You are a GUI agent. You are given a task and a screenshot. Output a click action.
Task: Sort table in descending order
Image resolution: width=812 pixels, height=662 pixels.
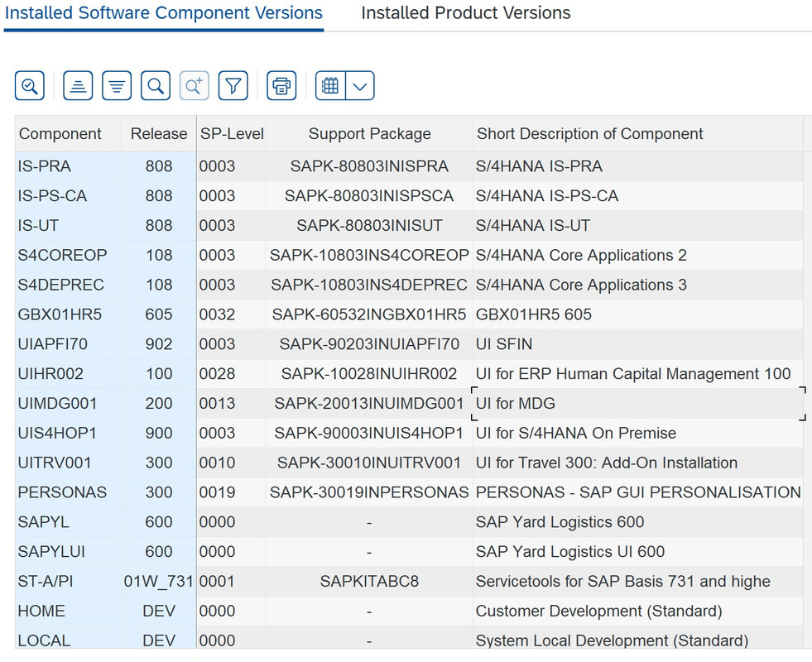point(117,85)
